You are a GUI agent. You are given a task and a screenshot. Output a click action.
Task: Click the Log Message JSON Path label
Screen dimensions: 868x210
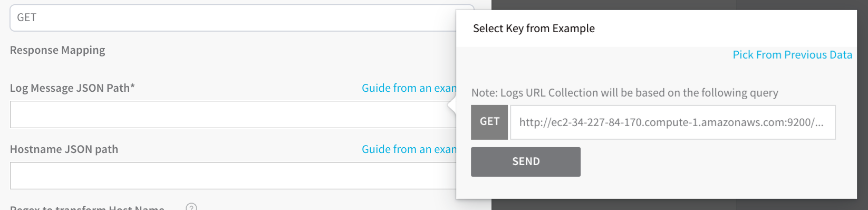[x=72, y=88]
